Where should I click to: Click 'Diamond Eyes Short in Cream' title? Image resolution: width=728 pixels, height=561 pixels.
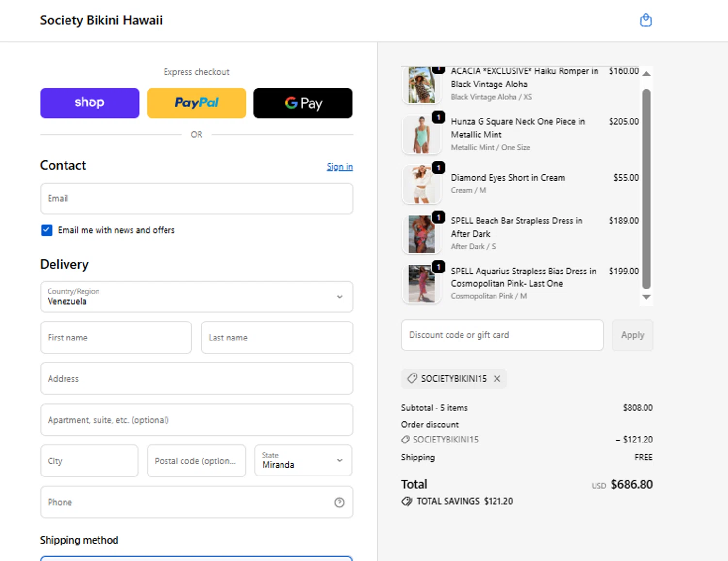[x=508, y=178]
